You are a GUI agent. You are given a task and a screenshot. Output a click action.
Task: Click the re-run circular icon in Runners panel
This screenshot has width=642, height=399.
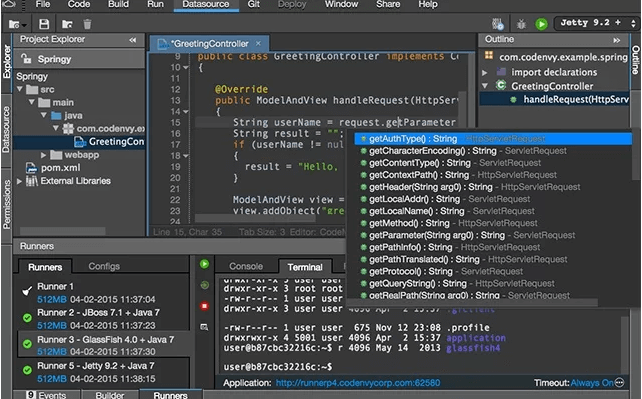(204, 285)
